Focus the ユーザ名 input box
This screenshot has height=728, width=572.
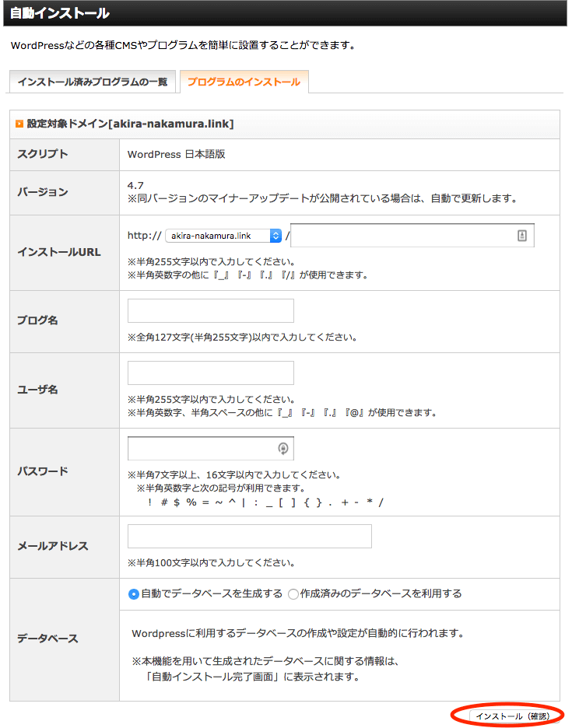point(210,373)
